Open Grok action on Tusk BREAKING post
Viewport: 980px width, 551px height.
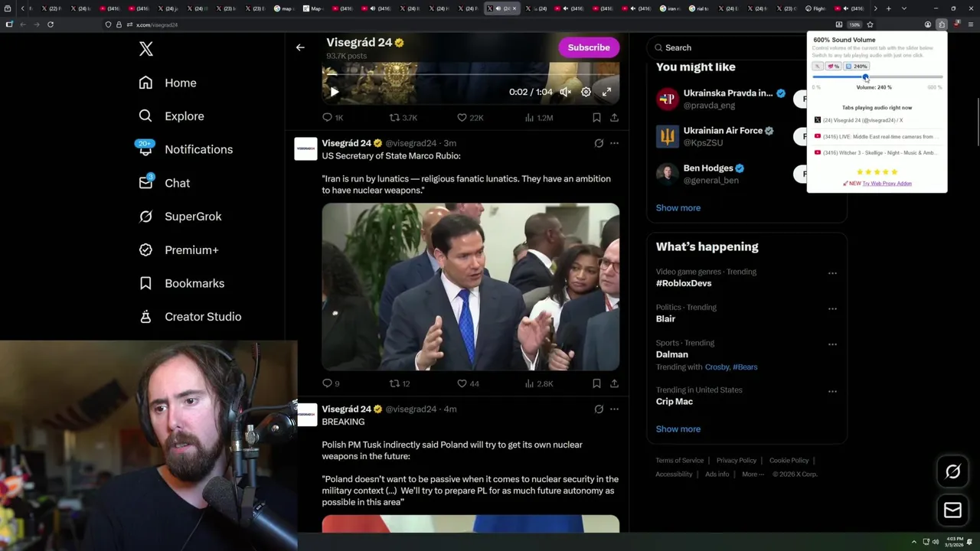pyautogui.click(x=599, y=409)
